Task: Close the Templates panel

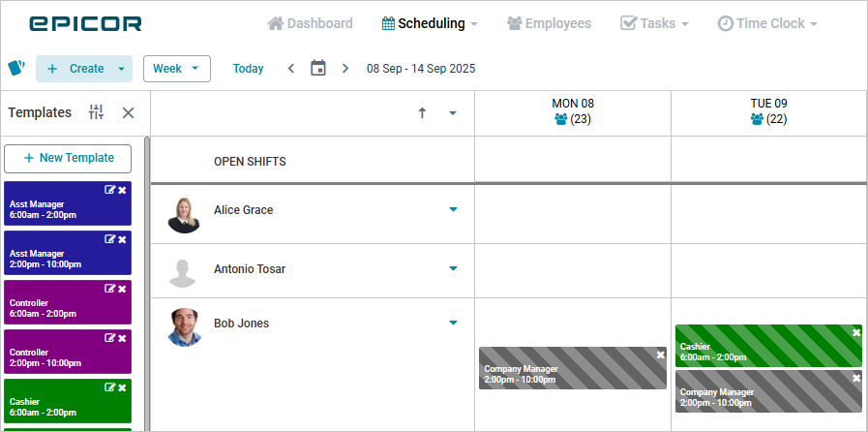Action: click(x=128, y=112)
